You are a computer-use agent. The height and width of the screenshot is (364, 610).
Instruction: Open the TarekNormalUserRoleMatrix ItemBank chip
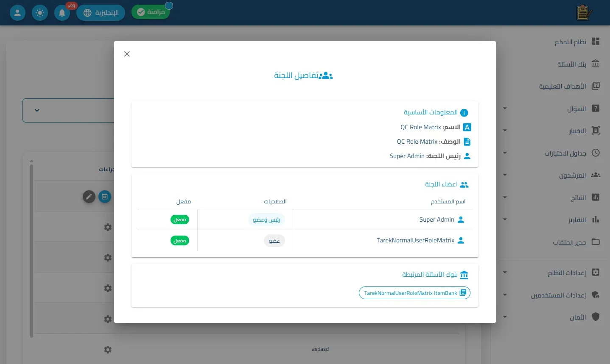(414, 293)
